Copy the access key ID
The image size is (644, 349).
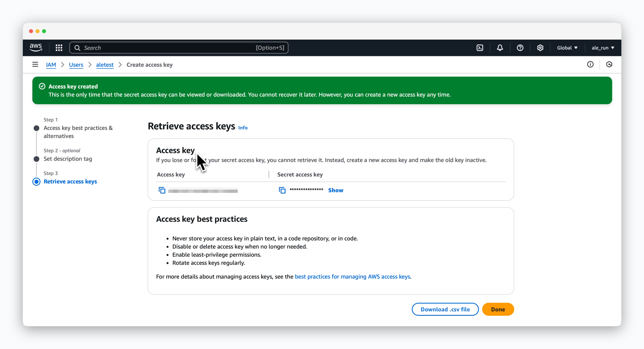(x=162, y=190)
